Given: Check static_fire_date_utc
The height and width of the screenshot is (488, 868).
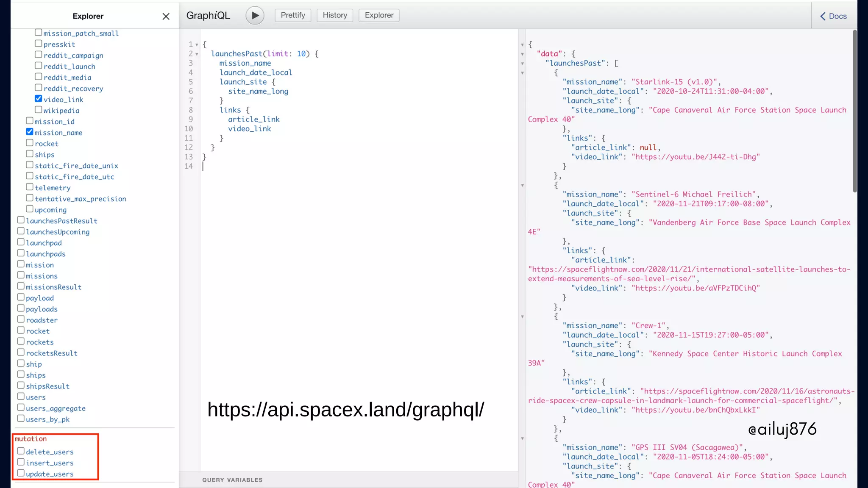Looking at the screenshot, I should pyautogui.click(x=30, y=176).
